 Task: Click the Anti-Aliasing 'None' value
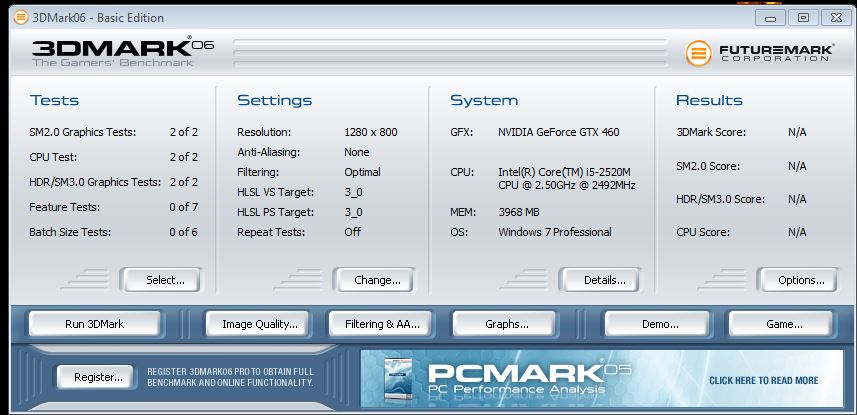point(356,152)
